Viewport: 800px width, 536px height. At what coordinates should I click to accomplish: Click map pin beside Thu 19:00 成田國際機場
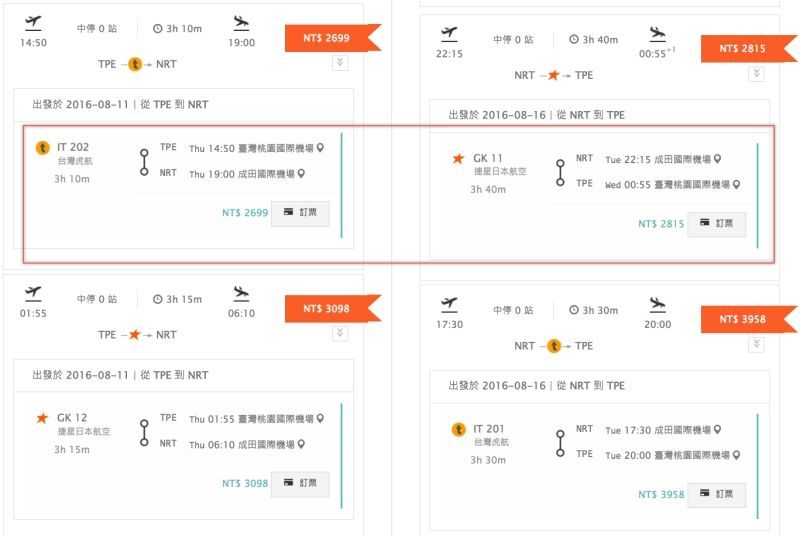click(301, 174)
